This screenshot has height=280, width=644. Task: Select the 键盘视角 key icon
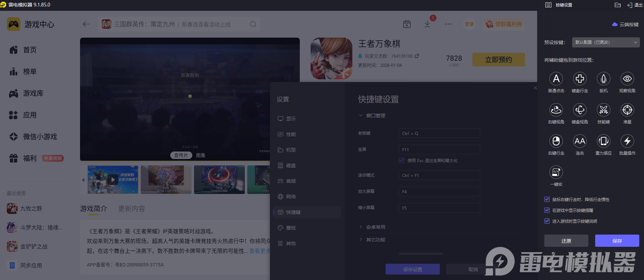click(x=580, y=110)
